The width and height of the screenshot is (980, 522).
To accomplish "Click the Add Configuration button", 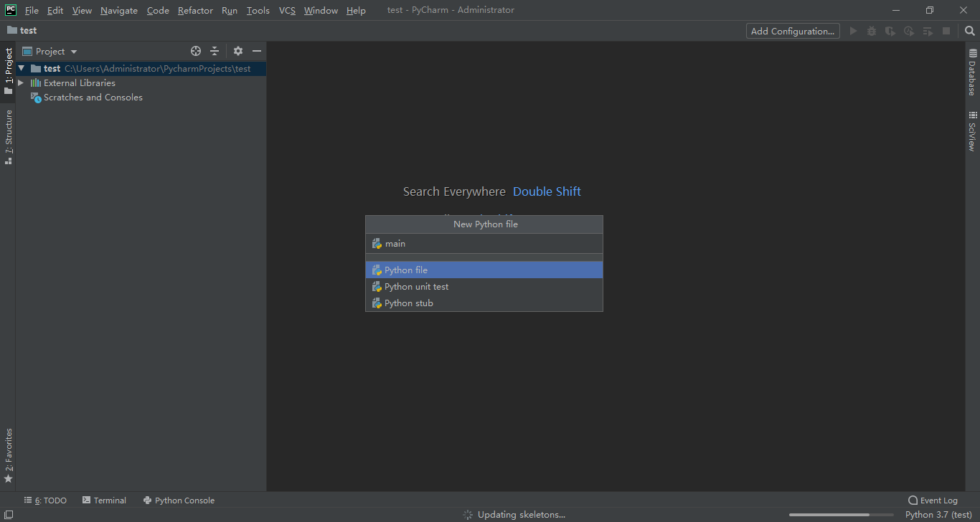I will tap(793, 31).
